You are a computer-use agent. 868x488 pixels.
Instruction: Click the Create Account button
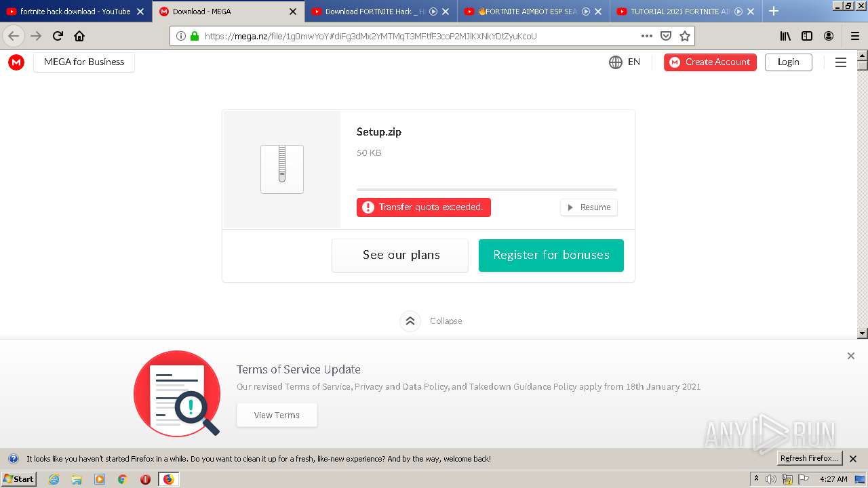(x=710, y=62)
